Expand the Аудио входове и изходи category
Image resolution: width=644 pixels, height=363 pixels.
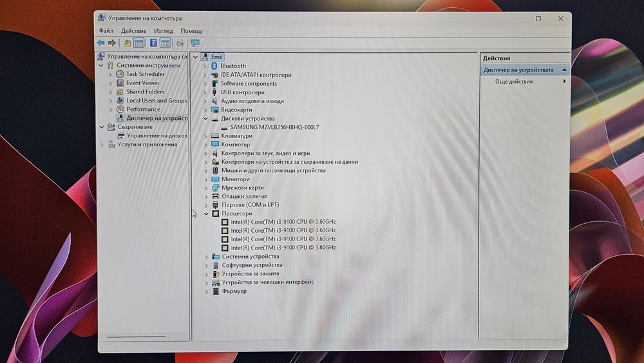pyautogui.click(x=205, y=101)
